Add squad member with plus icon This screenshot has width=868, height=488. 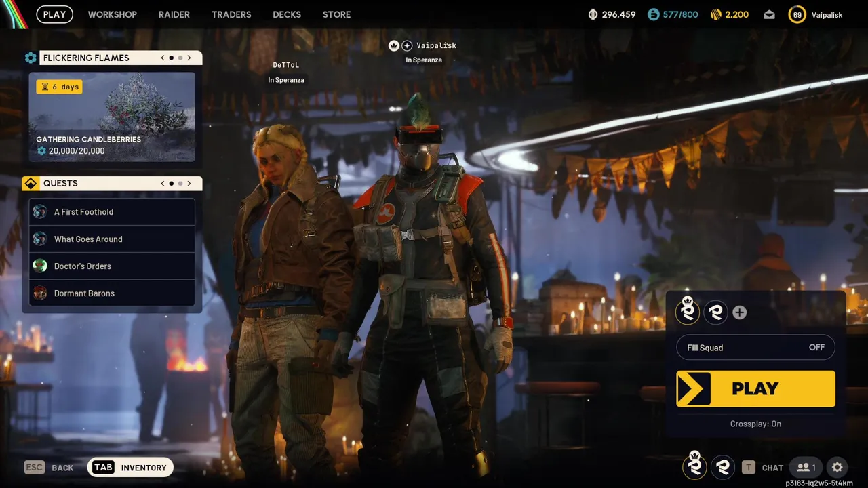coord(740,312)
